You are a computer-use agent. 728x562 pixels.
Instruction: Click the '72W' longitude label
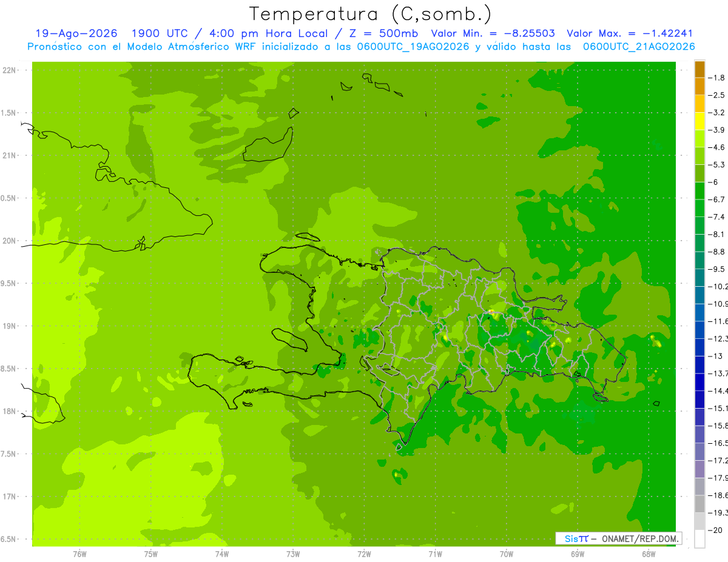pos(364,554)
